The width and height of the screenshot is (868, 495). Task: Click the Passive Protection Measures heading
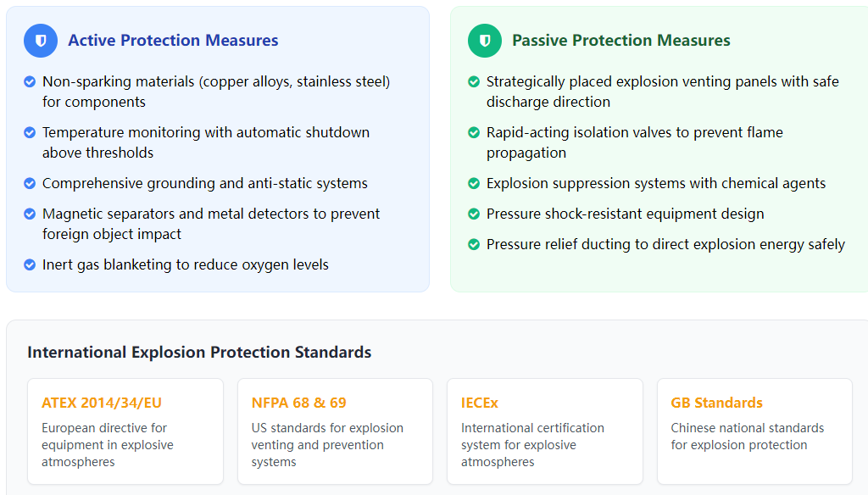621,41
